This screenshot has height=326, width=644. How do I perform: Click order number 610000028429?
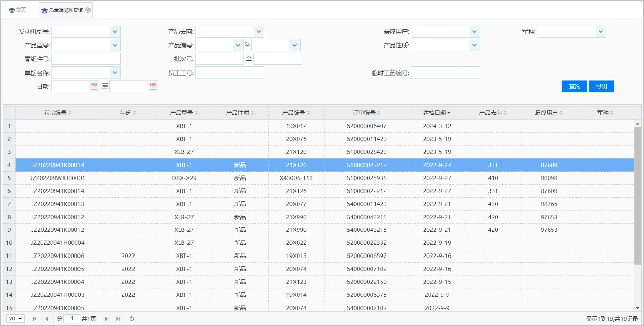366,152
